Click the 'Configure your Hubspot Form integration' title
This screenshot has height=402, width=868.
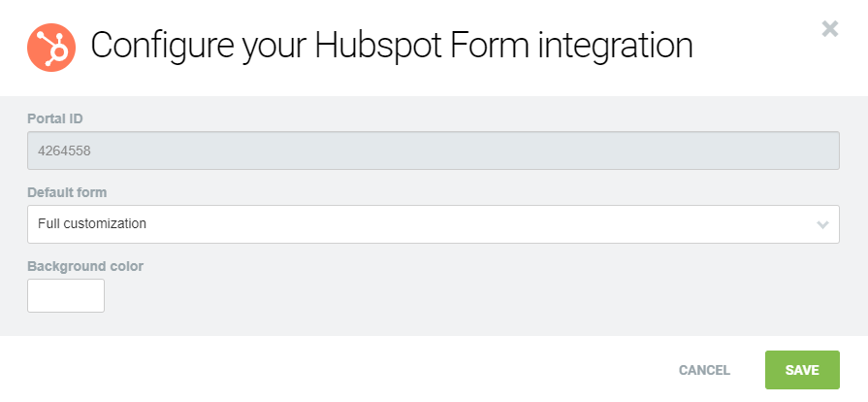[391, 46]
